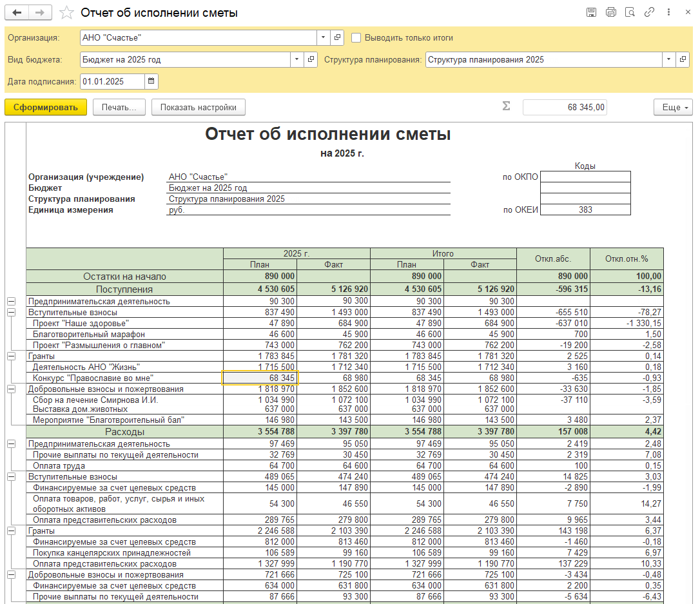Click Показать настройки button
The width and height of the screenshot is (700, 604).
(197, 107)
